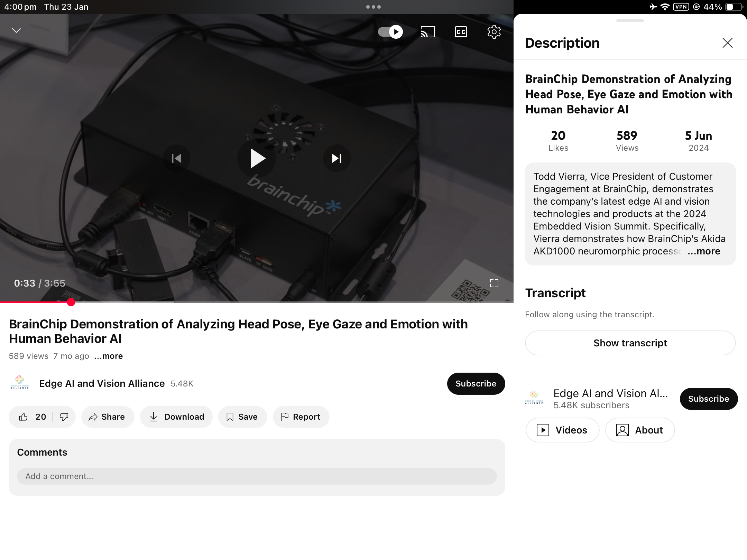Toggle closed captions CC button
This screenshot has height=560, width=747.
point(461,32)
